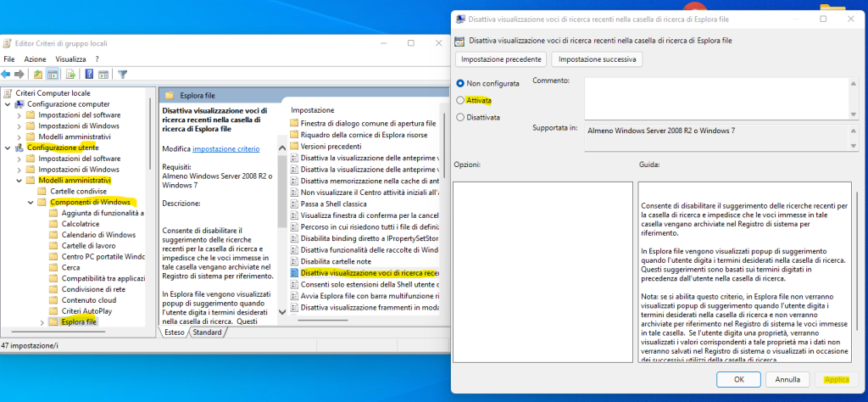
Task: Select the Disattivata radio button
Action: click(x=461, y=117)
